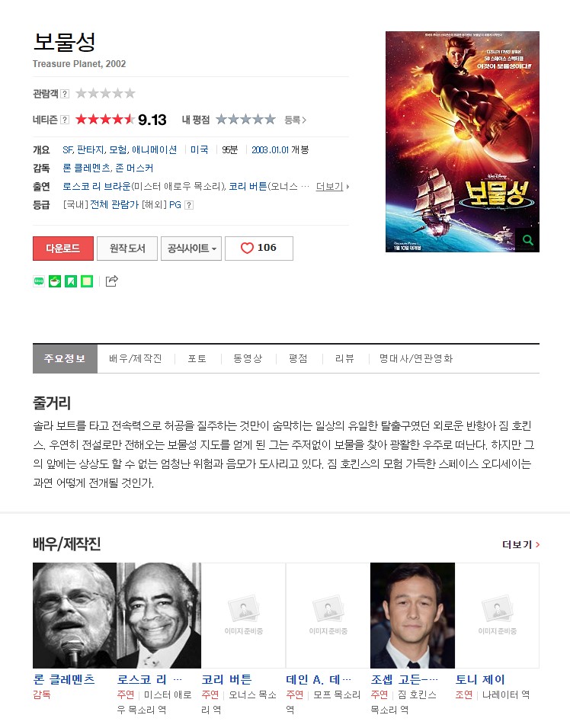Screen dimensions: 570x728
Task: Click the help icon beside 네티즌
Action: 65,120
